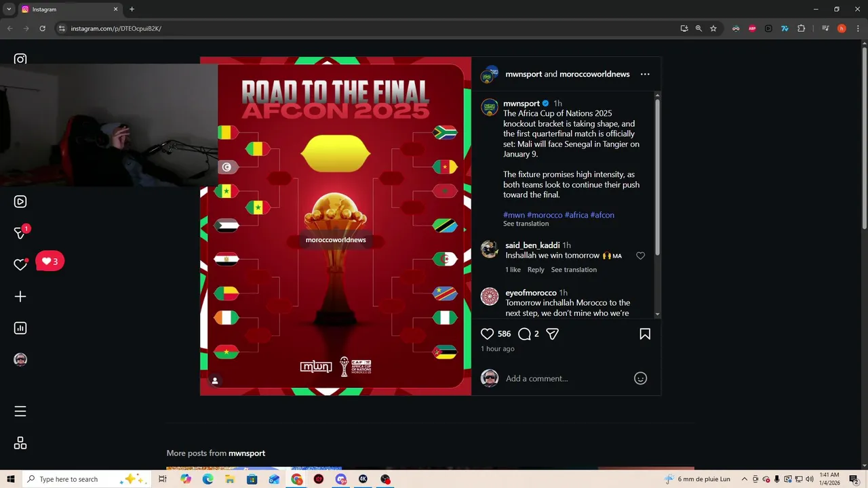Click '1 like' under said_ben_kaddi comment
The width and height of the screenshot is (868, 488).
coord(513,270)
